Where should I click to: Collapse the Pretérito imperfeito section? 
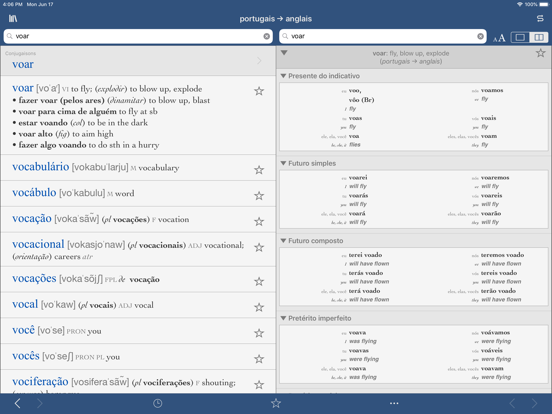coord(283,318)
